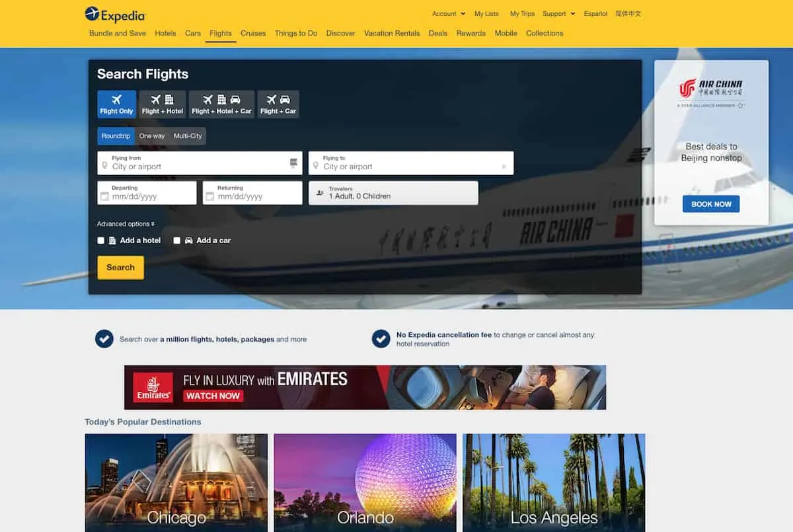Click the Today's Popular Destinations heading
Screen dimensions: 793x532
(x=143, y=422)
